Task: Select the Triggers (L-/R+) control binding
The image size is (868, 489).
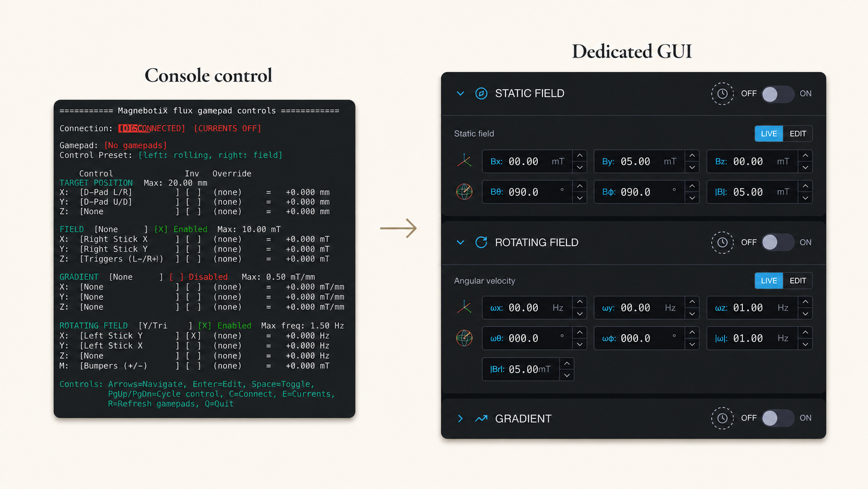Action: click(x=121, y=259)
